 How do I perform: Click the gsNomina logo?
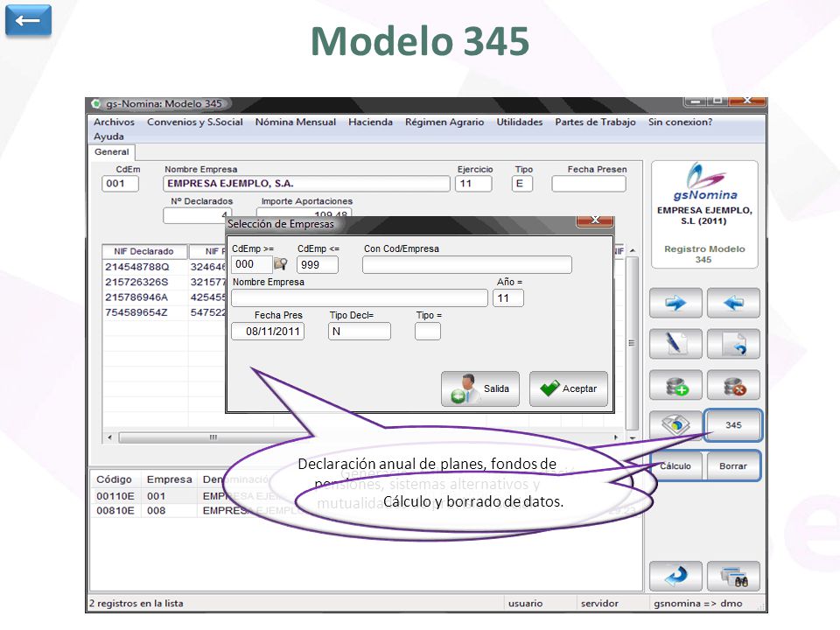coord(705,182)
